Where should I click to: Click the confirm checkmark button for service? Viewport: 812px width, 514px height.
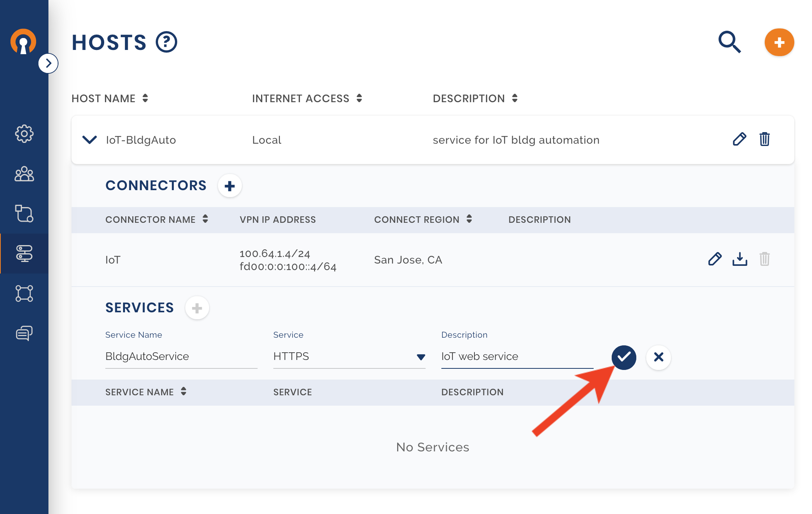tap(622, 356)
